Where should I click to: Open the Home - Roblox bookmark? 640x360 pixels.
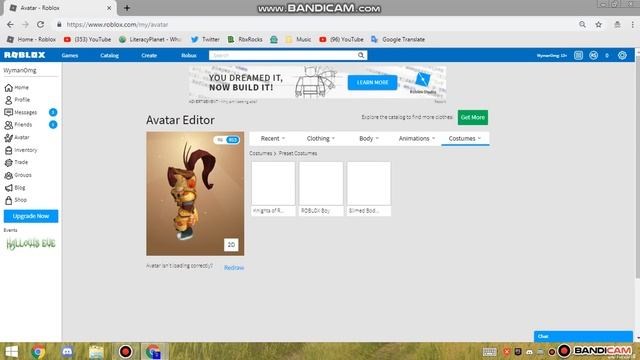(x=31, y=39)
